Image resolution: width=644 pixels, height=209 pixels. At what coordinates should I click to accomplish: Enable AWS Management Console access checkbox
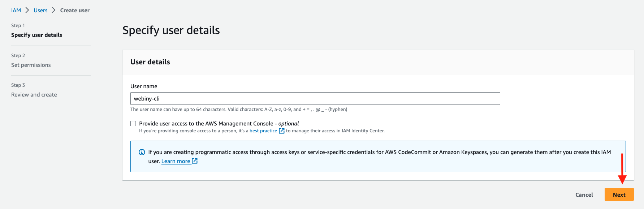(133, 124)
